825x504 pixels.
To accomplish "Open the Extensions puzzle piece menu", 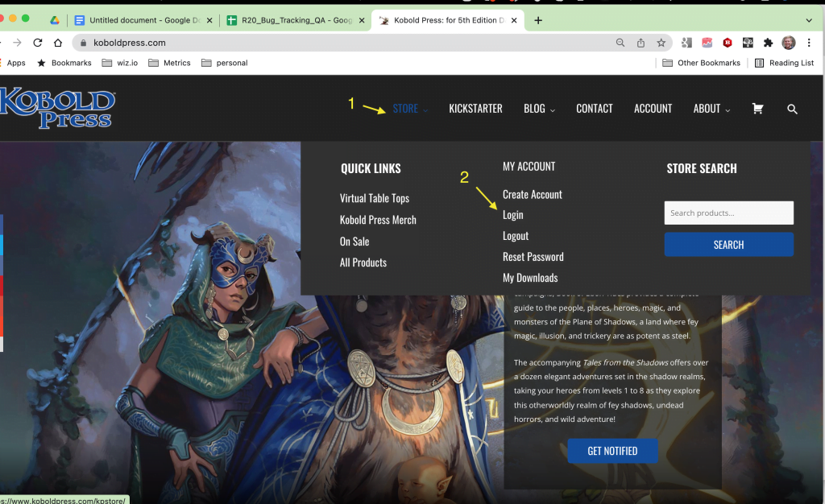I will pos(768,43).
